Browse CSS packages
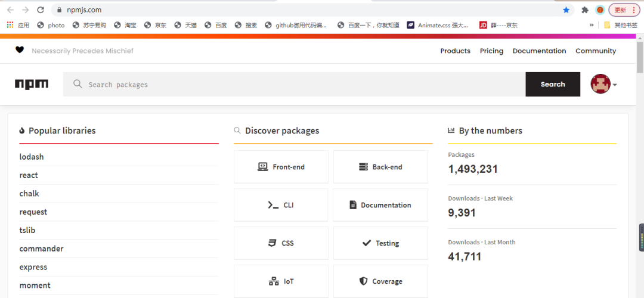644x298 pixels. click(x=281, y=243)
